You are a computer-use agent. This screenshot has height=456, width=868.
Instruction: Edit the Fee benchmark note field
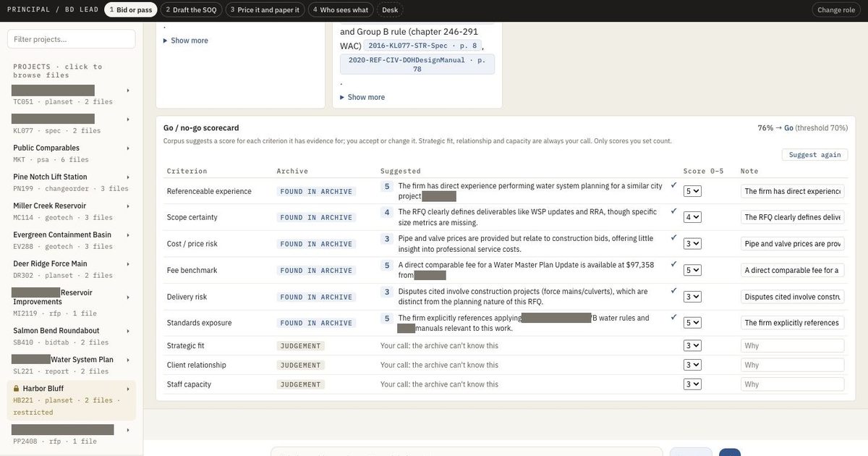tap(793, 270)
